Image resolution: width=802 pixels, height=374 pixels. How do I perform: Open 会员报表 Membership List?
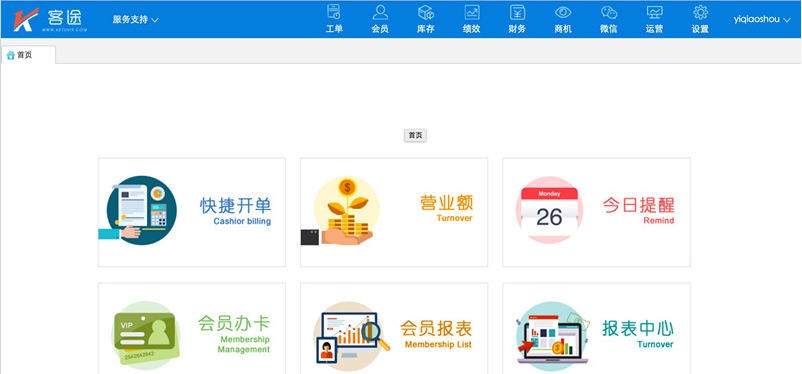pyautogui.click(x=436, y=334)
